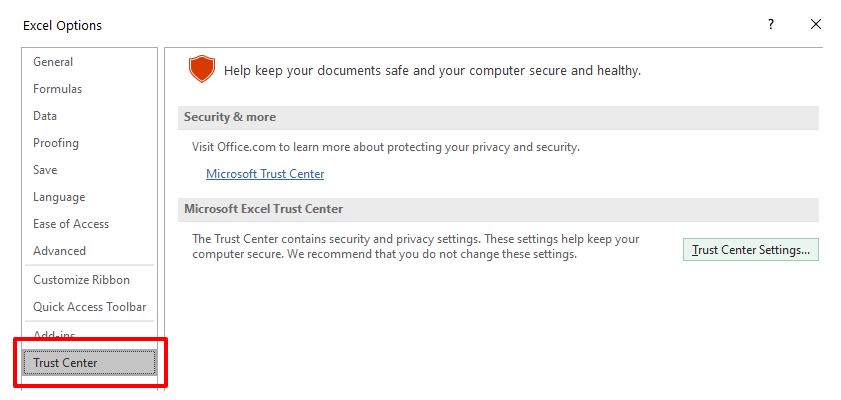The height and width of the screenshot is (400, 841).
Task: Select the Quick Access Toolbar category
Action: (89, 307)
